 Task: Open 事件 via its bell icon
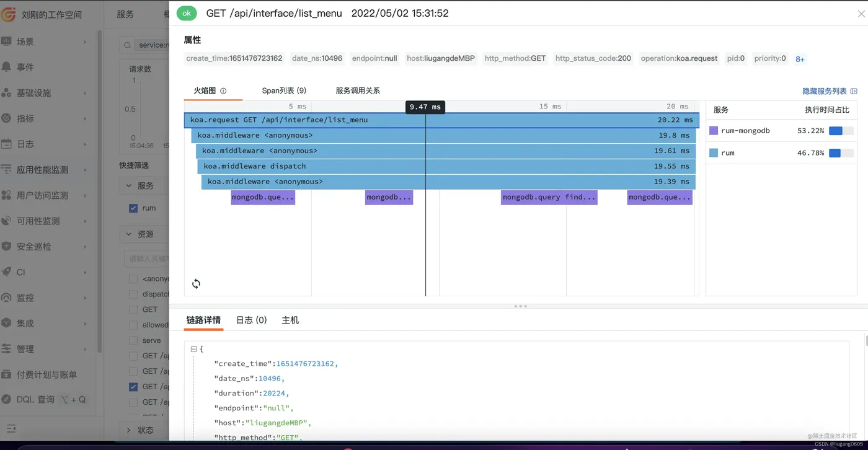pos(6,67)
